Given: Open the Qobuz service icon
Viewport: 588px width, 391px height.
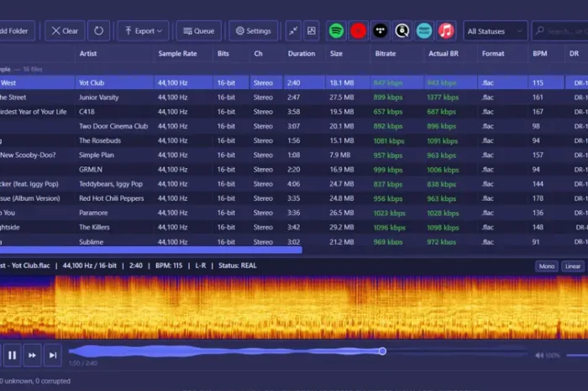Looking at the screenshot, I should tap(402, 31).
